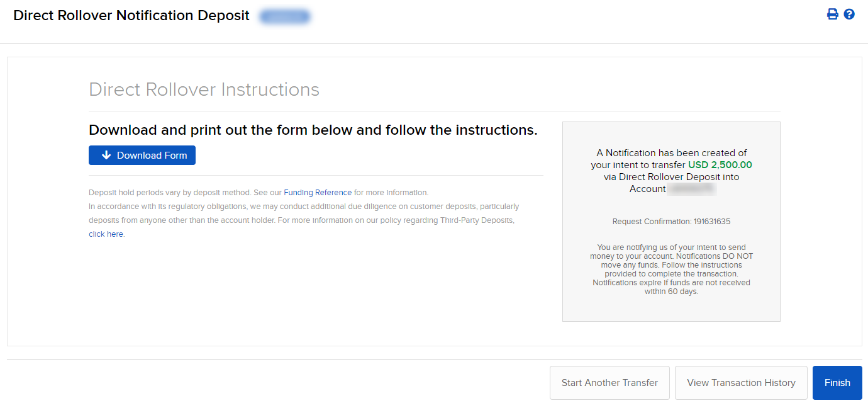Click the "Deposit hold periods vary" text

[170, 193]
